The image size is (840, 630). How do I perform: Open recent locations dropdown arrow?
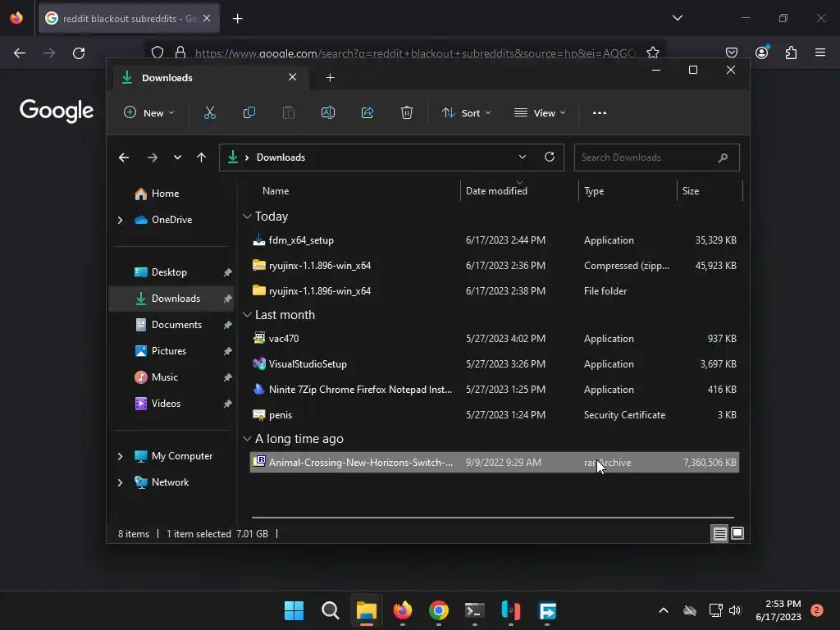pyautogui.click(x=177, y=157)
